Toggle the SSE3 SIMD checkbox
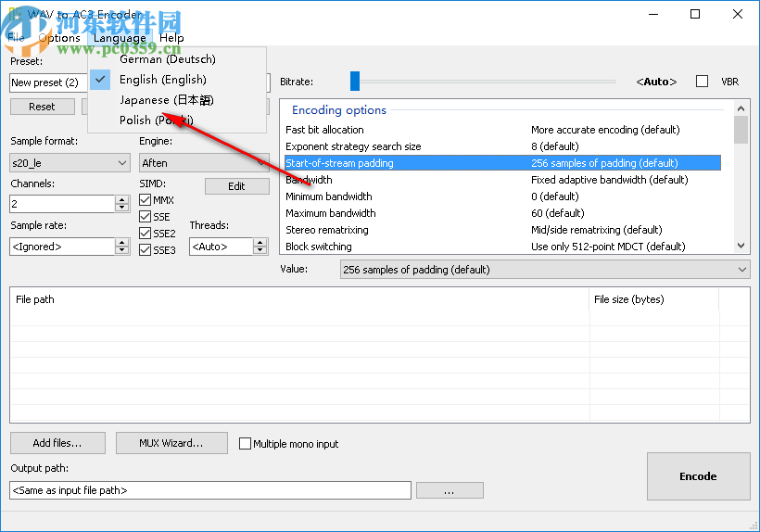 click(x=145, y=250)
